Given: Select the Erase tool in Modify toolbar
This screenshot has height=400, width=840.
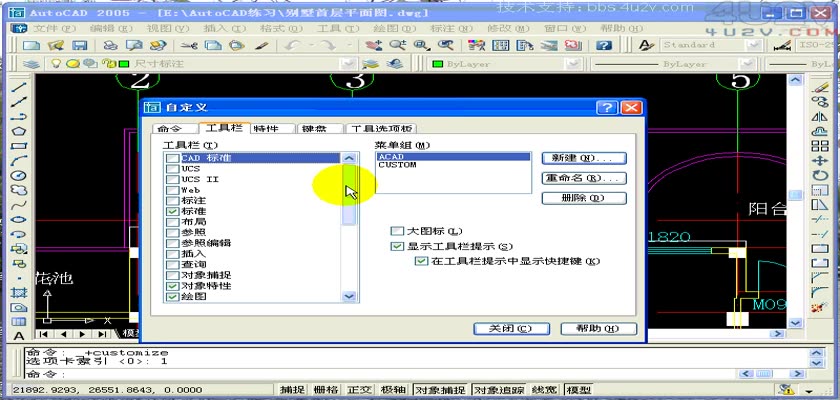Looking at the screenshot, I should pos(820,86).
